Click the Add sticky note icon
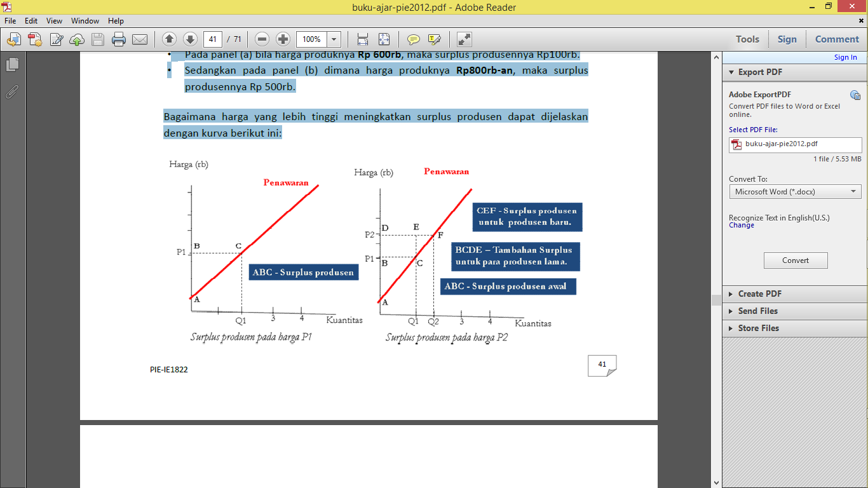Screen dimensions: 868x488 click(414, 39)
